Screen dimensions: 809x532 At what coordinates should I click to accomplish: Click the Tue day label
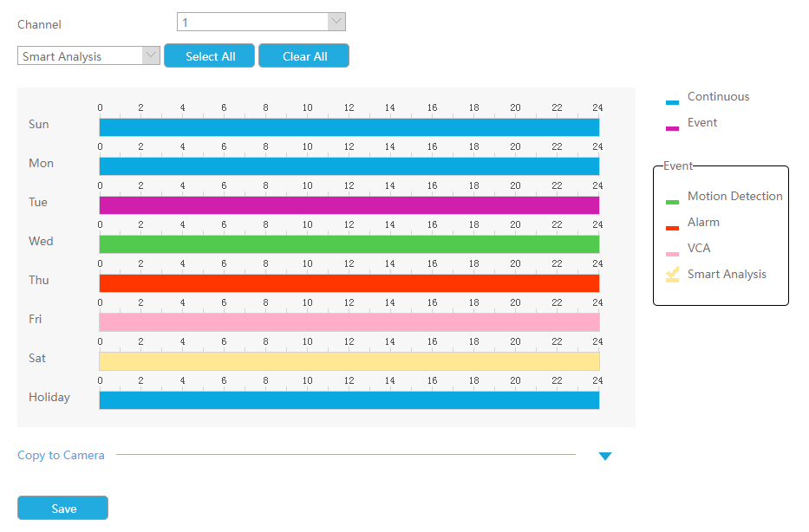point(37,202)
